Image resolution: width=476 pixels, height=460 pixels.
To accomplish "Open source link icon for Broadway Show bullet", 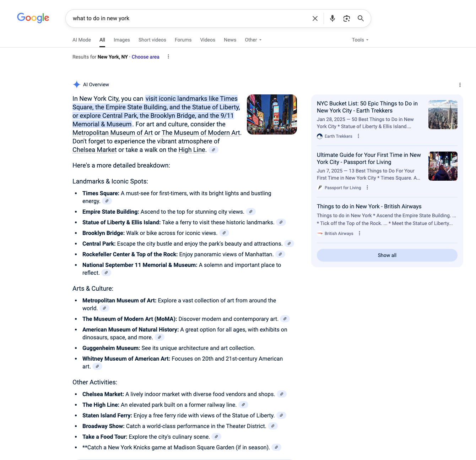I will coord(273,426).
